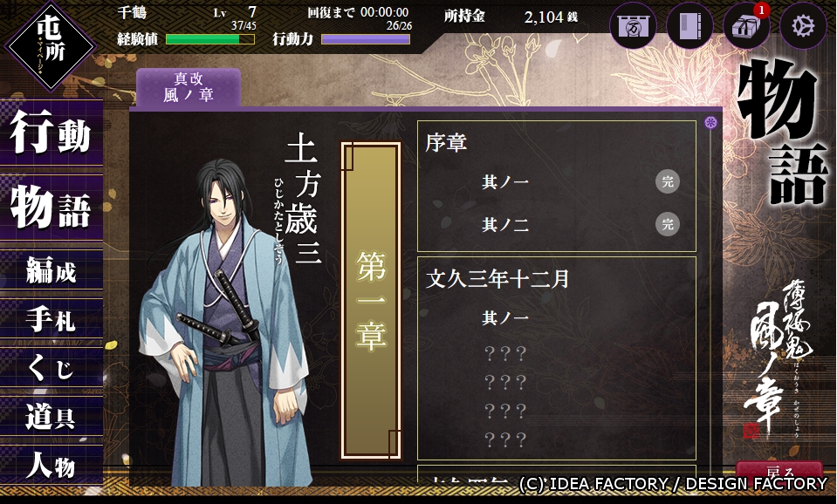The width and height of the screenshot is (837, 504).
Task: Go to 屯所 my page diamond emblem
Action: point(50,44)
